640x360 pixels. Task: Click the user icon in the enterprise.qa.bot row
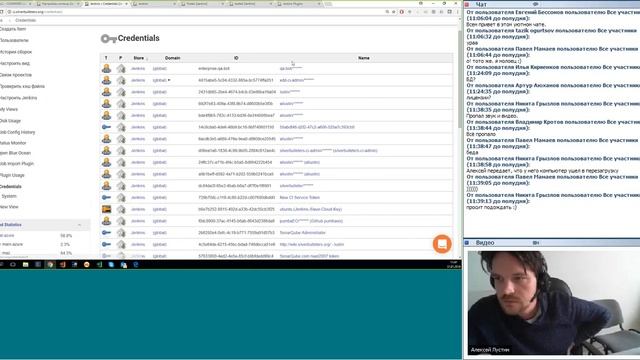pos(107,69)
